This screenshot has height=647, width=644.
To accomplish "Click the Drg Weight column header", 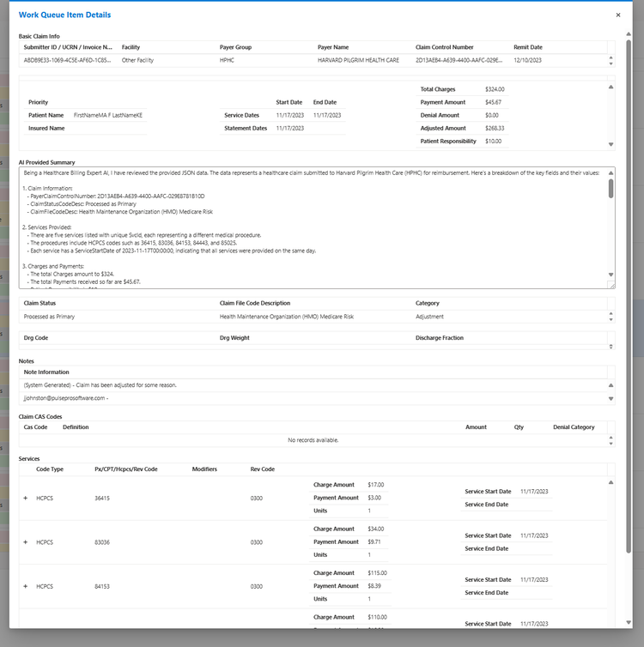I will (234, 337).
